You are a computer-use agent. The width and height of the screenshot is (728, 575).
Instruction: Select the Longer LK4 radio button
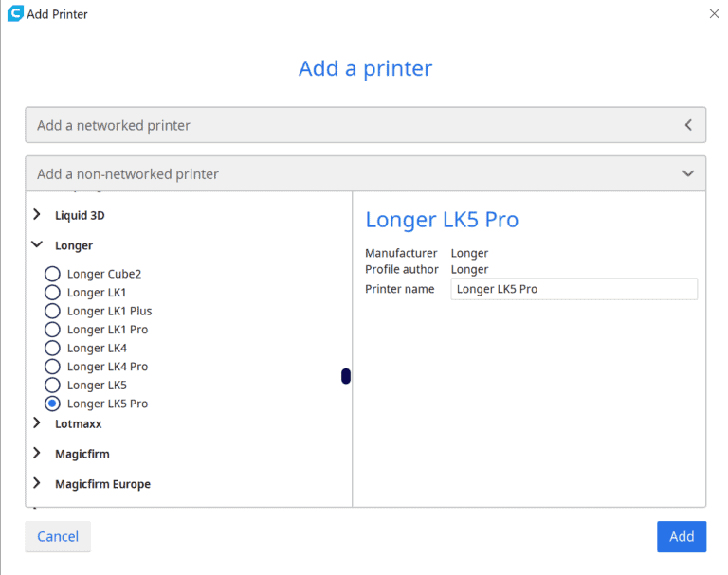pos(52,348)
